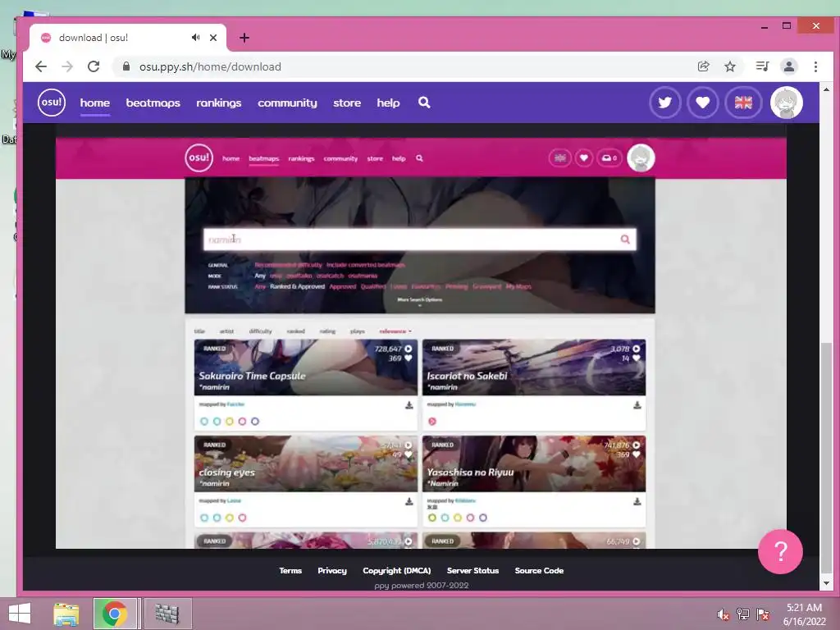Screen dimensions: 840x630
Task: Select the osu!catch mode filter
Action: click(x=330, y=276)
